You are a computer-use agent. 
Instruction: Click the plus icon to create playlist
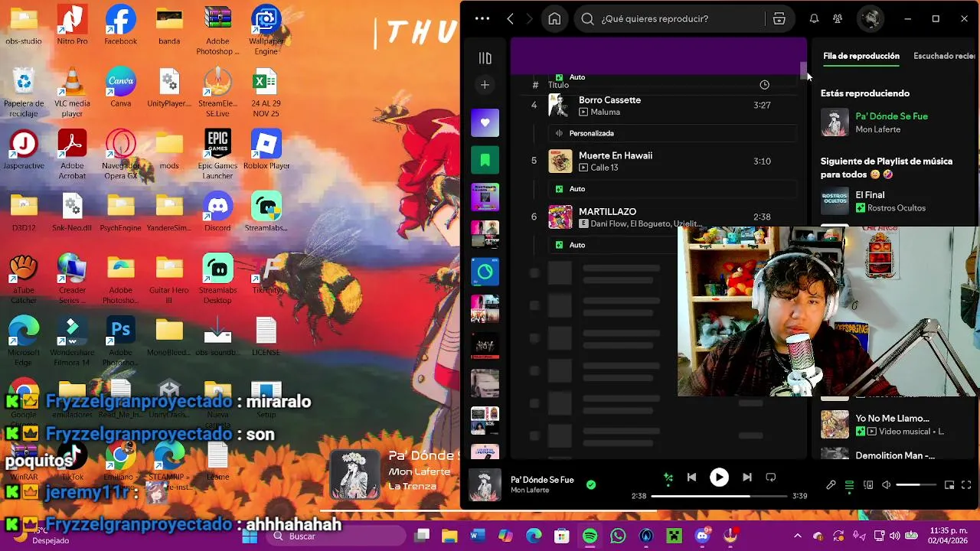[x=485, y=85]
